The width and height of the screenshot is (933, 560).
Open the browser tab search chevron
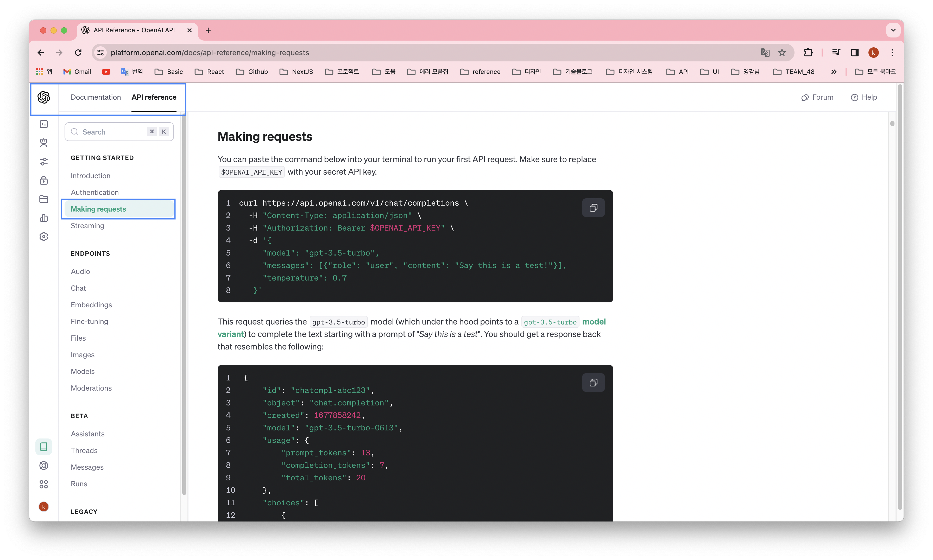[893, 30]
